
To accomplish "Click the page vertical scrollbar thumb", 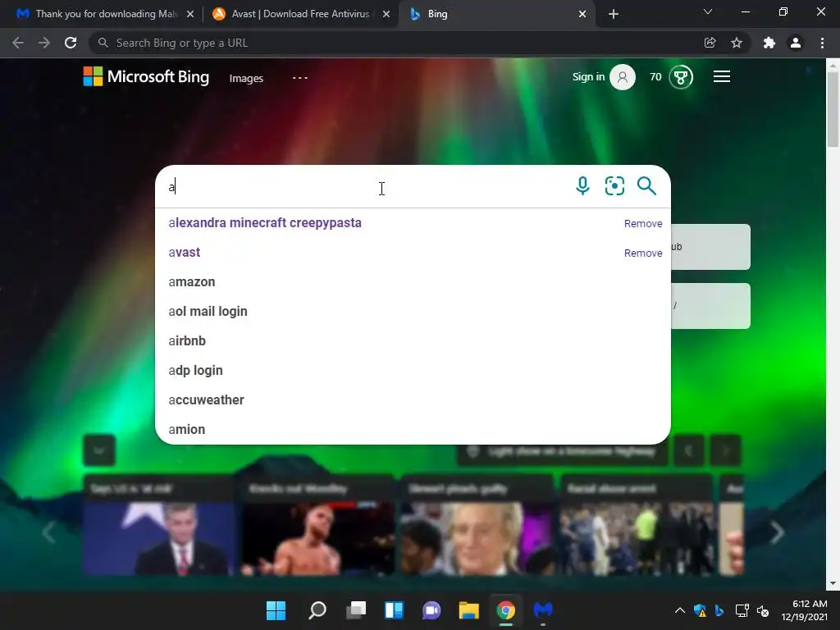I will [x=833, y=109].
